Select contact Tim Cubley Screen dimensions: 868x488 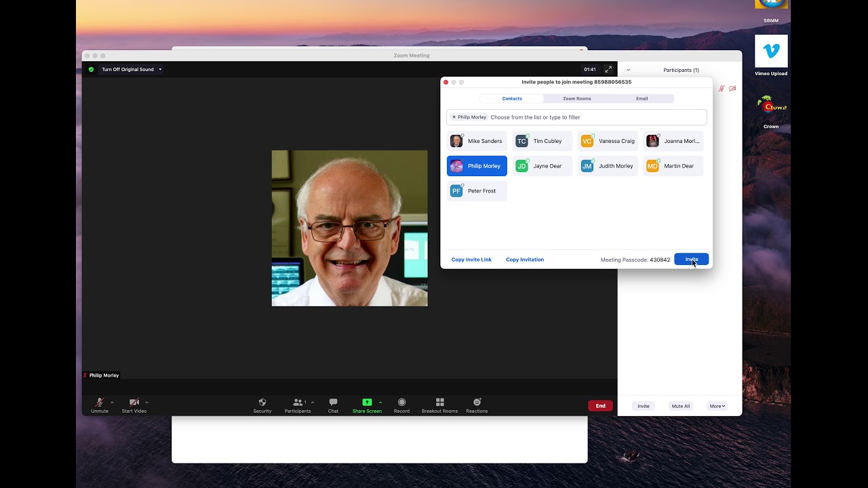click(542, 141)
